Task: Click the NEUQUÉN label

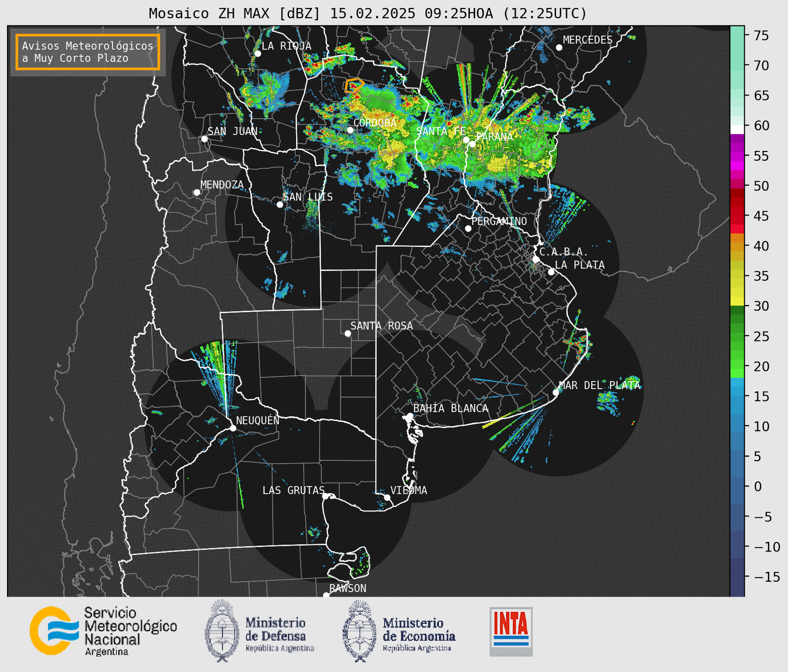Action: pyautogui.click(x=257, y=420)
